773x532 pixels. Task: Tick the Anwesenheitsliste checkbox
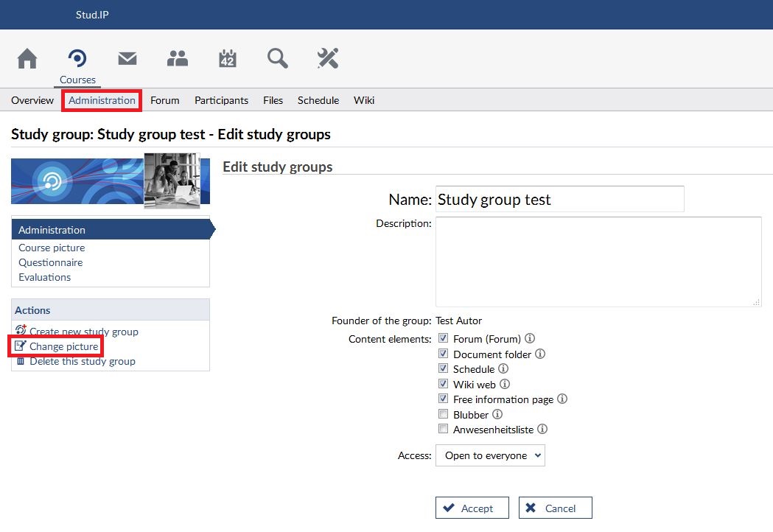point(444,429)
